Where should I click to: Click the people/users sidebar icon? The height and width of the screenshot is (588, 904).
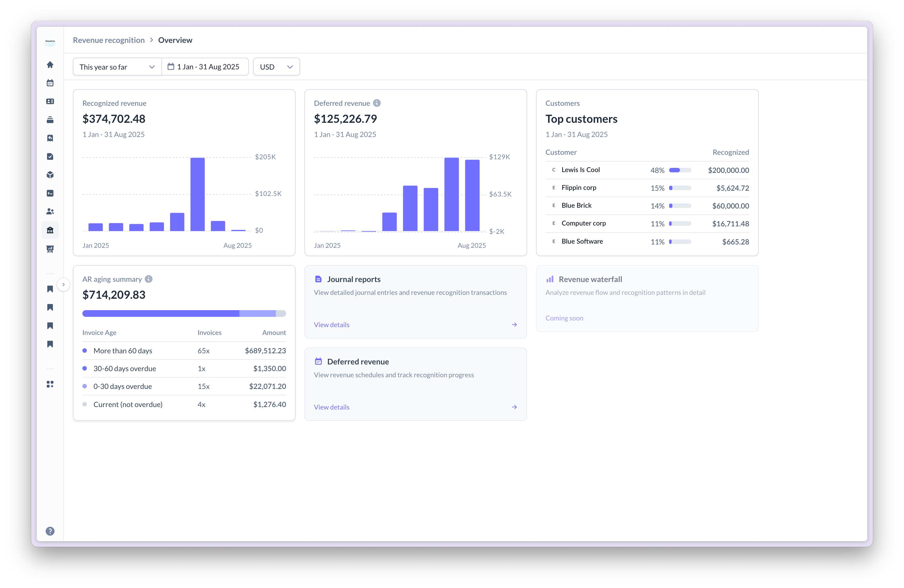coord(50,212)
